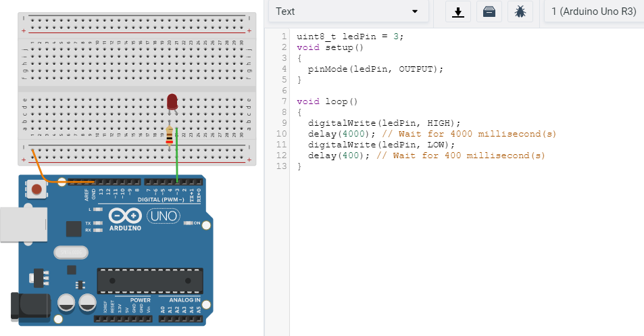Select the red LED on the breadboard
644x336 pixels.
[x=172, y=102]
